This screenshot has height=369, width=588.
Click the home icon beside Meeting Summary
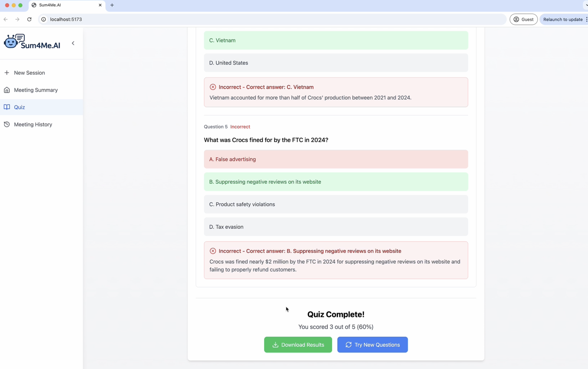[x=7, y=90]
